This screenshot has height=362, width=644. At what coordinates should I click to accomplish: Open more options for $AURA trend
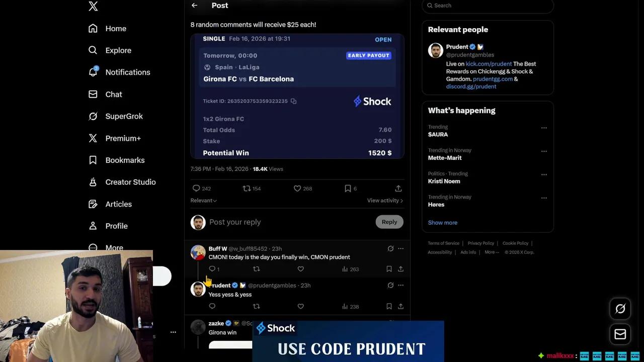pyautogui.click(x=544, y=128)
